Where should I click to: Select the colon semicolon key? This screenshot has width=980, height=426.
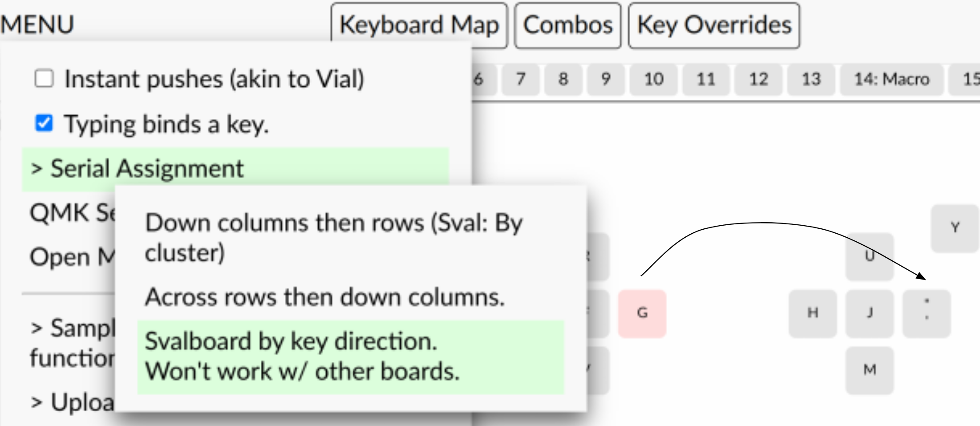pos(927,313)
